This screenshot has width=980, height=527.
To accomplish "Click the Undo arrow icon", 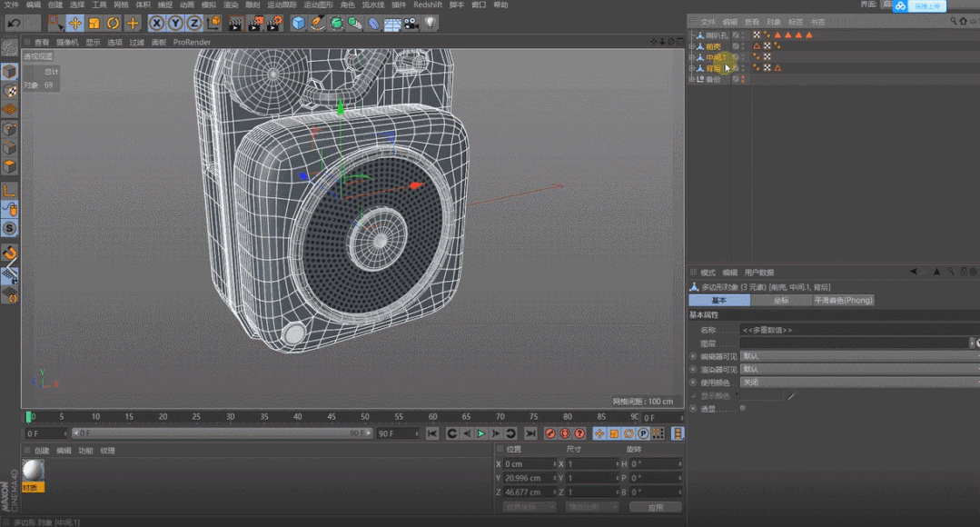I will pos(15,23).
